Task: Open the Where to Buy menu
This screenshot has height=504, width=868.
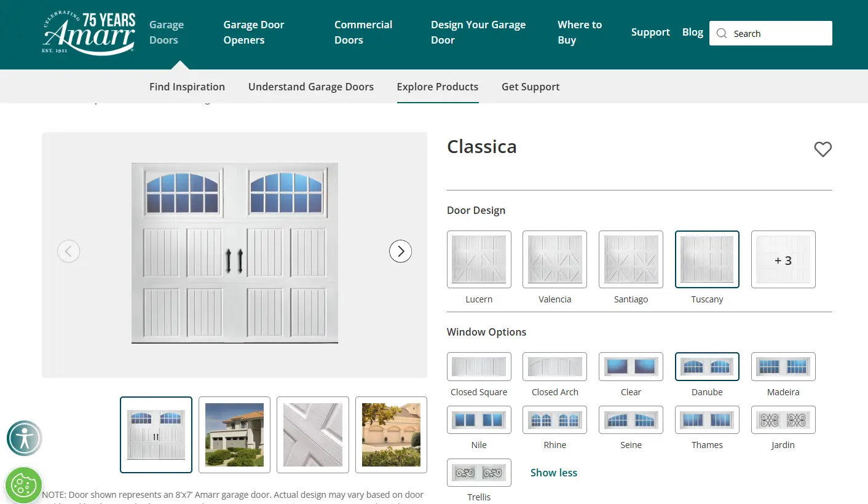Action: pos(580,33)
